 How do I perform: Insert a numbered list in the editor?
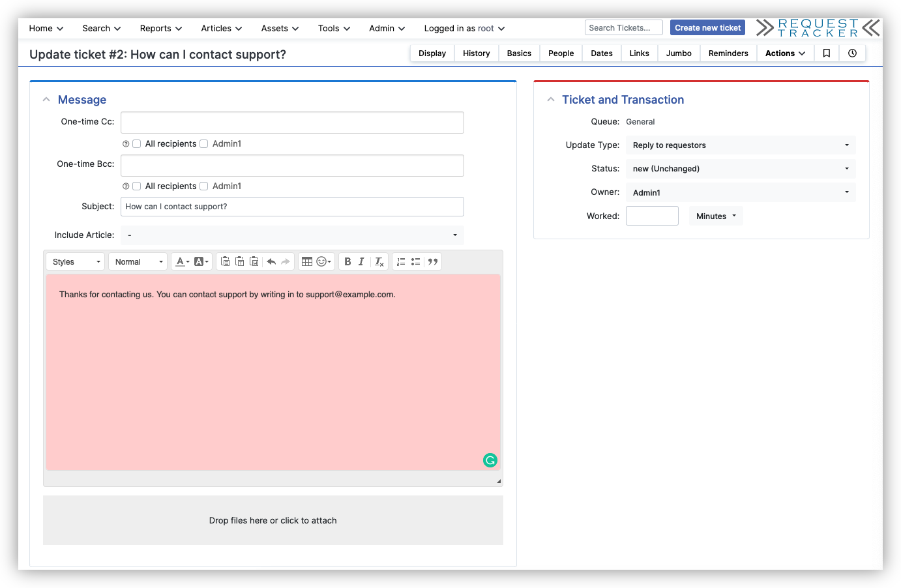(400, 261)
